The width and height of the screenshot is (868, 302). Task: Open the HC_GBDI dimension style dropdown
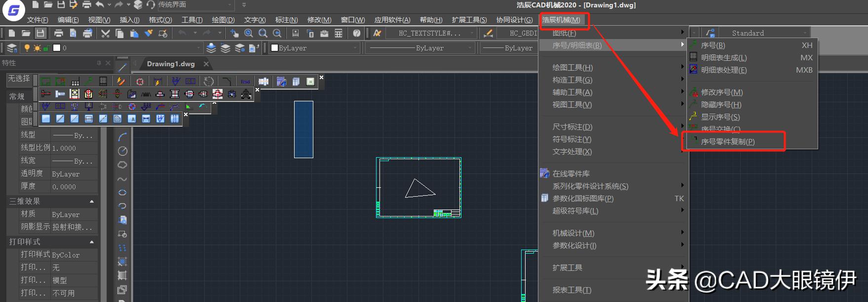pos(517,33)
